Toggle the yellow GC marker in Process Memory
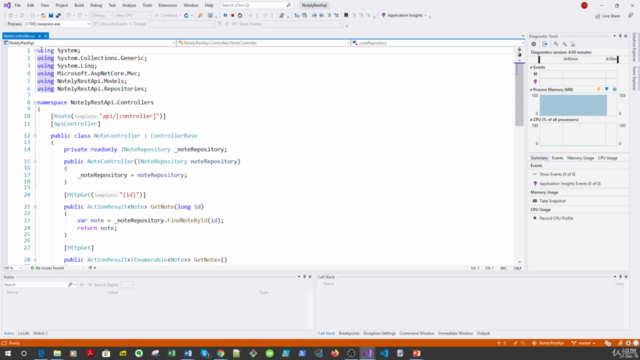 click(598, 89)
